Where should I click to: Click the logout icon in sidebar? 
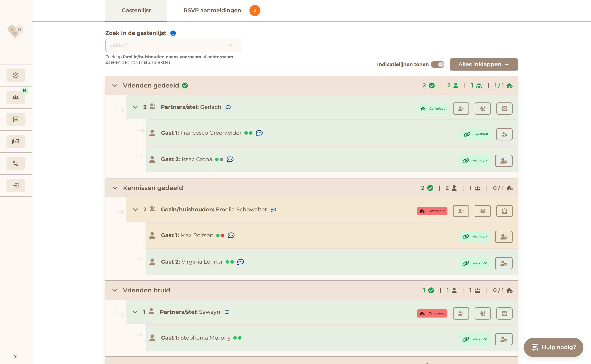click(16, 186)
